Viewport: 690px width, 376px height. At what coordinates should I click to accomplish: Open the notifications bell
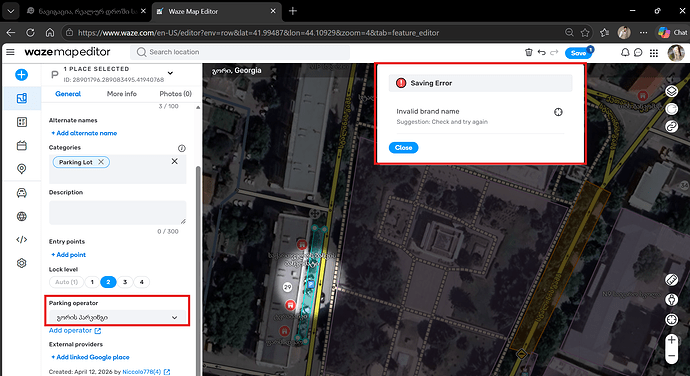(x=625, y=52)
